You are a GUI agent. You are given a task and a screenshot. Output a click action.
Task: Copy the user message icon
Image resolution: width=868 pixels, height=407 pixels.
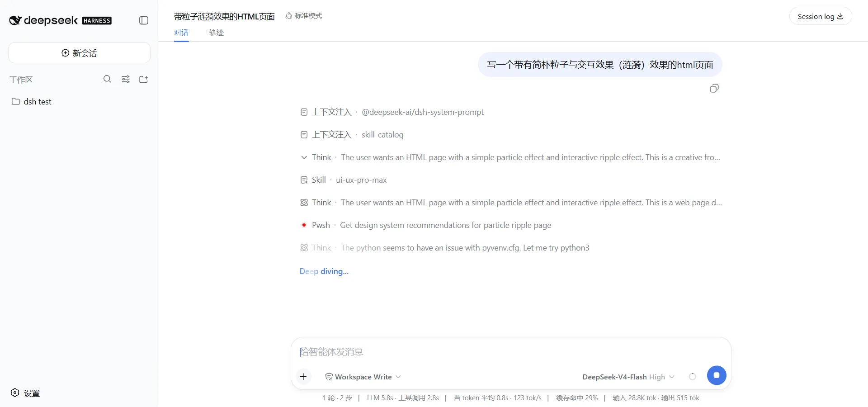[x=714, y=88]
